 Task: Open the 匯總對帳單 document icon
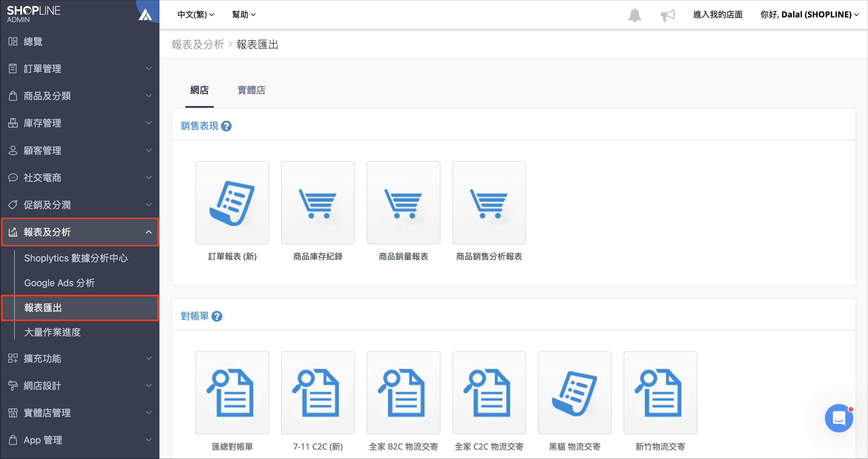point(232,393)
